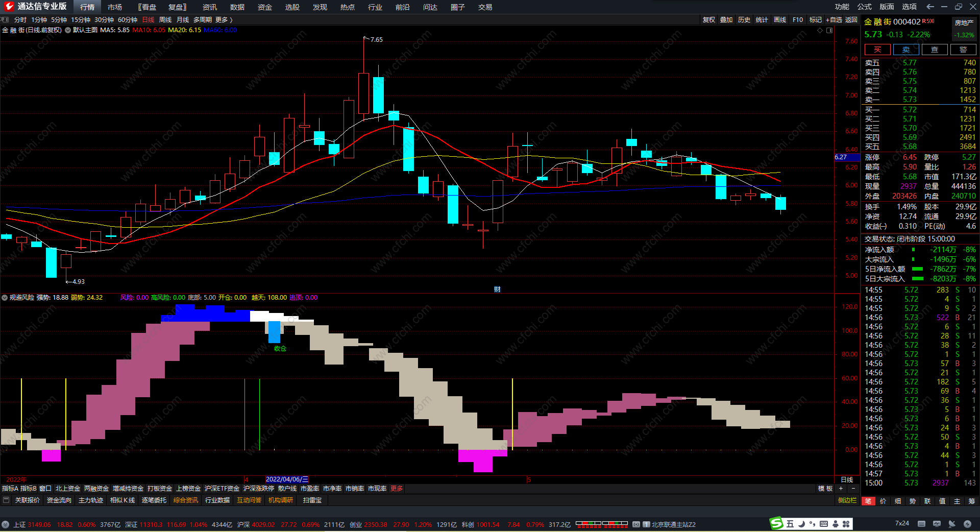
Task: Click the 查 query button
Action: (935, 50)
